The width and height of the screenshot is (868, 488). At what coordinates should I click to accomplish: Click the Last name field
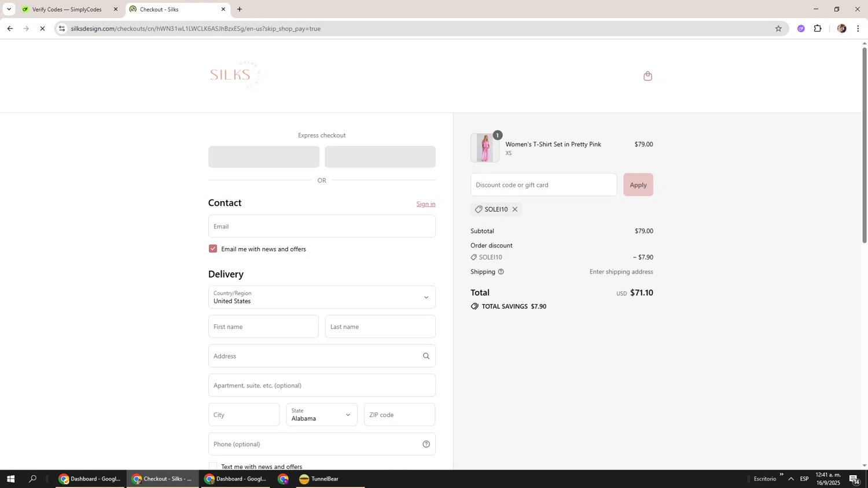pos(380,327)
